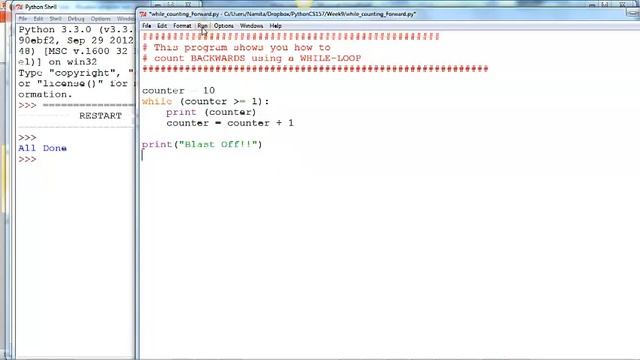
Task: Open Edit menu in Python Shell window
Action: pos(38,19)
